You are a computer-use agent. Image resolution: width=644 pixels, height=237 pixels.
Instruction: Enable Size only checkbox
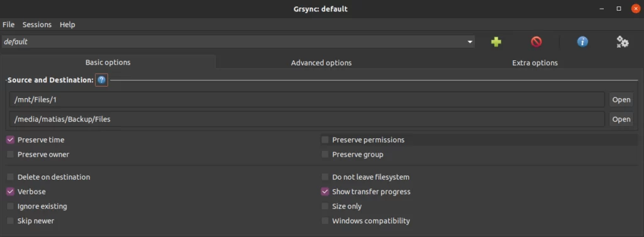[x=325, y=206]
